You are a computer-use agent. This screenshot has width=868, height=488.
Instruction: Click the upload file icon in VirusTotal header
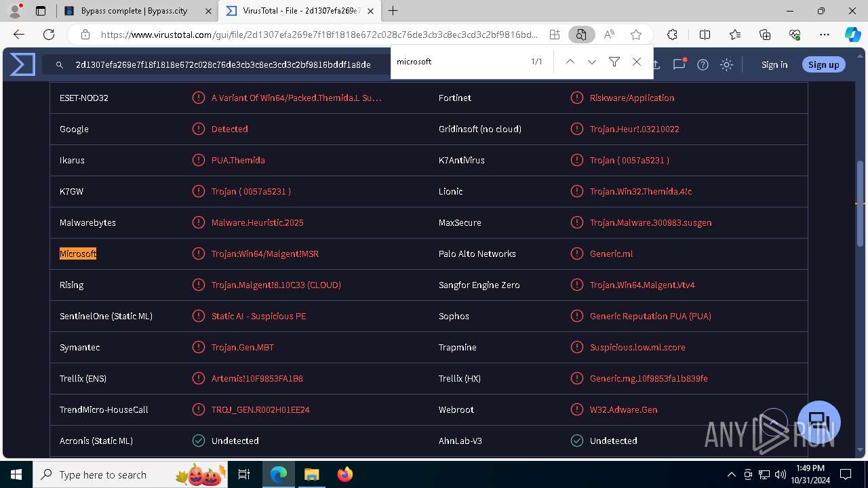coord(656,64)
